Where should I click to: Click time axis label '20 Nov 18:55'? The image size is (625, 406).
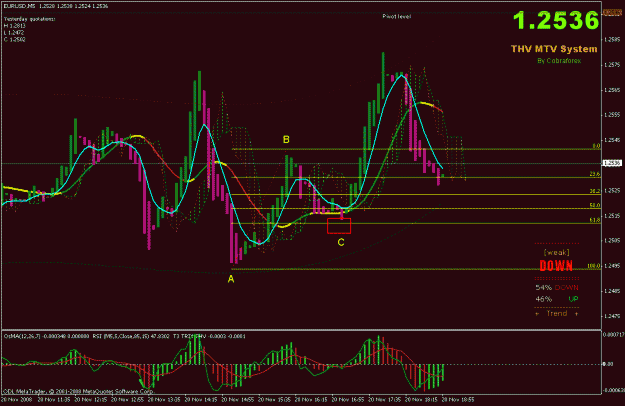tap(458, 399)
